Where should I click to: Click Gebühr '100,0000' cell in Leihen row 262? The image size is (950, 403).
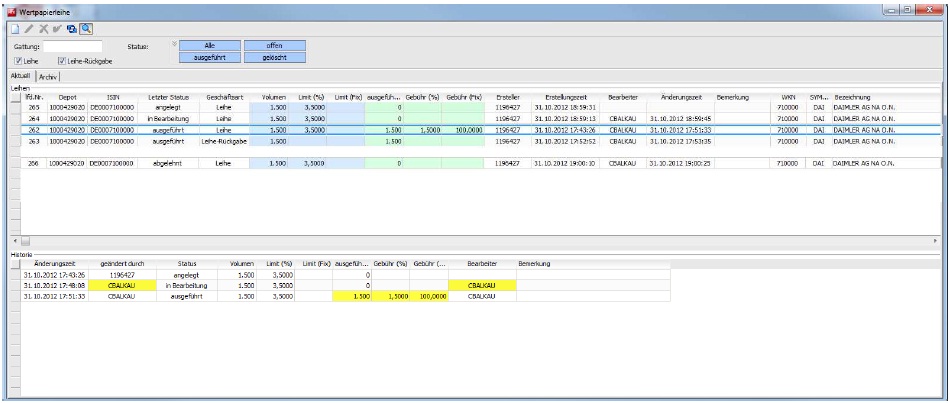[x=463, y=130]
